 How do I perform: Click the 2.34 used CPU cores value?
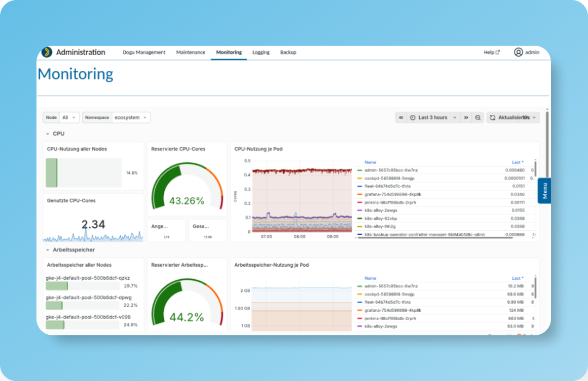tap(94, 224)
